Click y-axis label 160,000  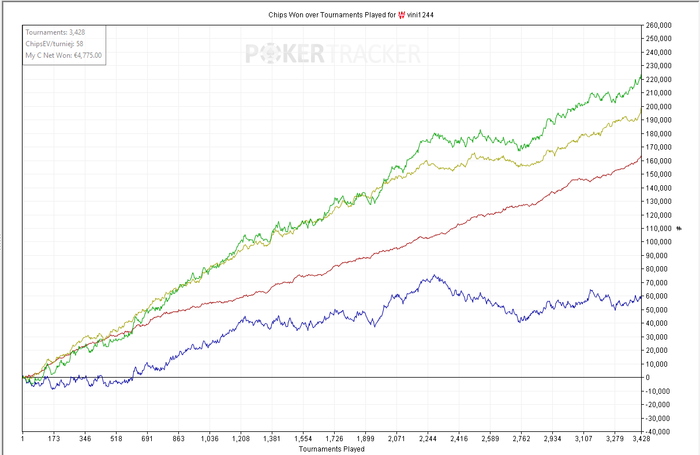click(x=659, y=161)
